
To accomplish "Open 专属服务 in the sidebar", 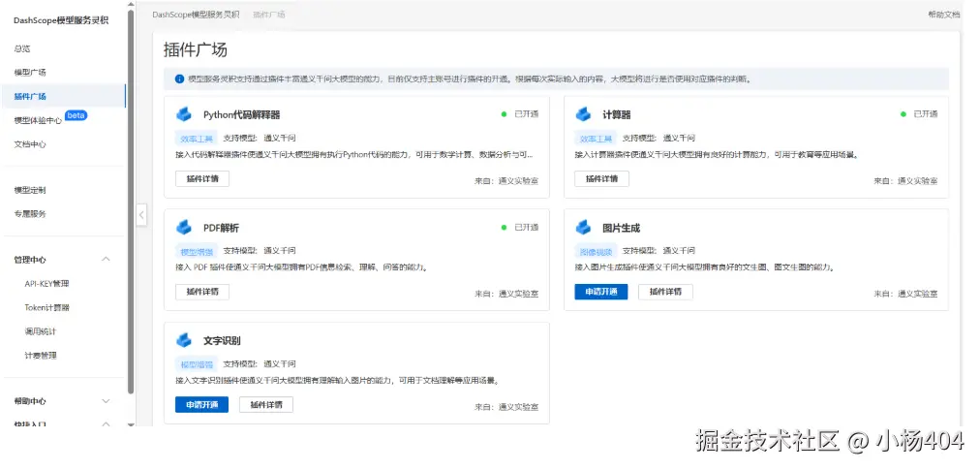I will (30, 214).
